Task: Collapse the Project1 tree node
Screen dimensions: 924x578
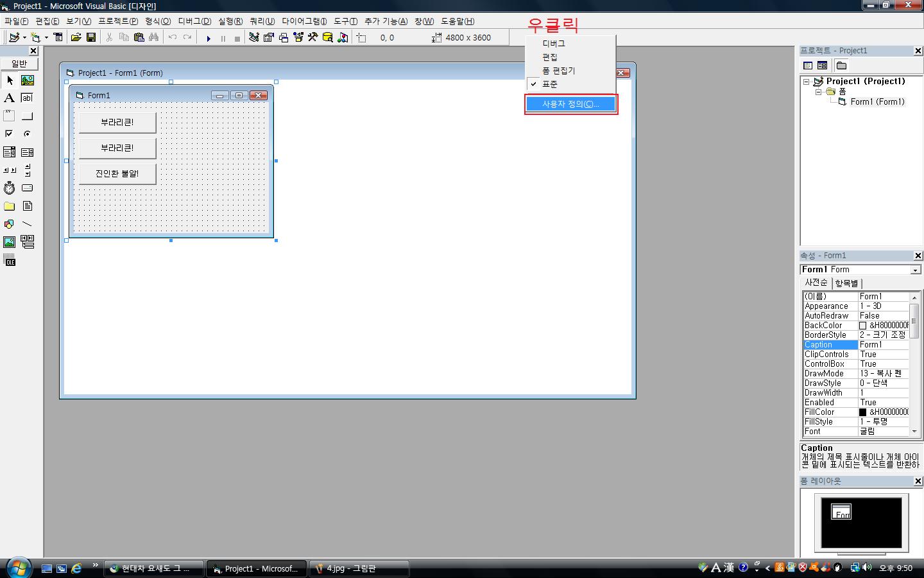Action: pyautogui.click(x=807, y=82)
